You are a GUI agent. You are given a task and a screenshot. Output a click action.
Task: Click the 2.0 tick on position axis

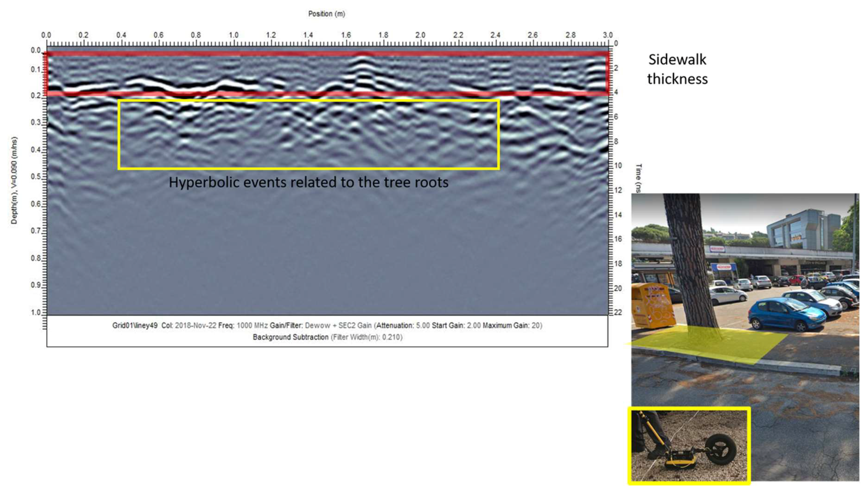[x=420, y=35]
